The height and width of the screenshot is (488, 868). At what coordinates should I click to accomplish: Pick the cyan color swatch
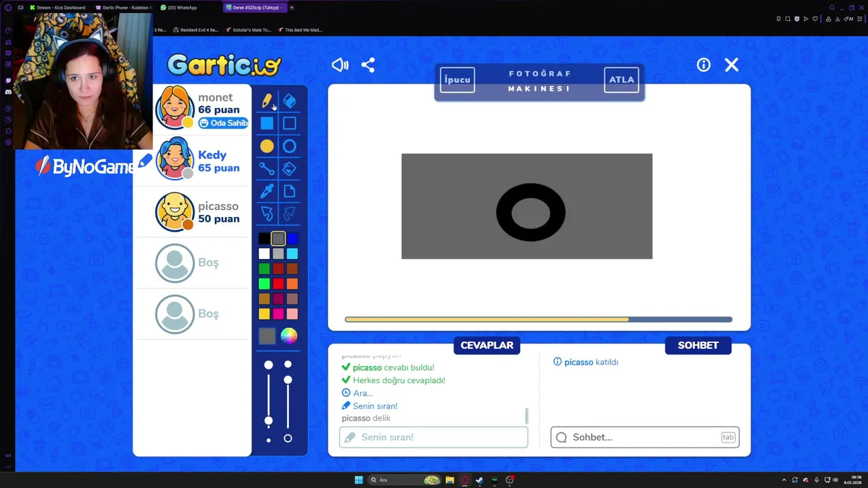292,253
